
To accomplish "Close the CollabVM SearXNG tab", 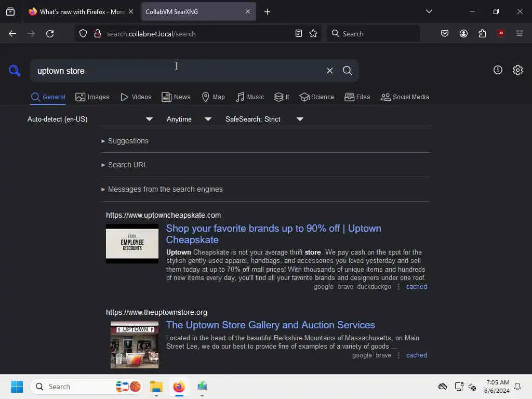I will pos(248,11).
